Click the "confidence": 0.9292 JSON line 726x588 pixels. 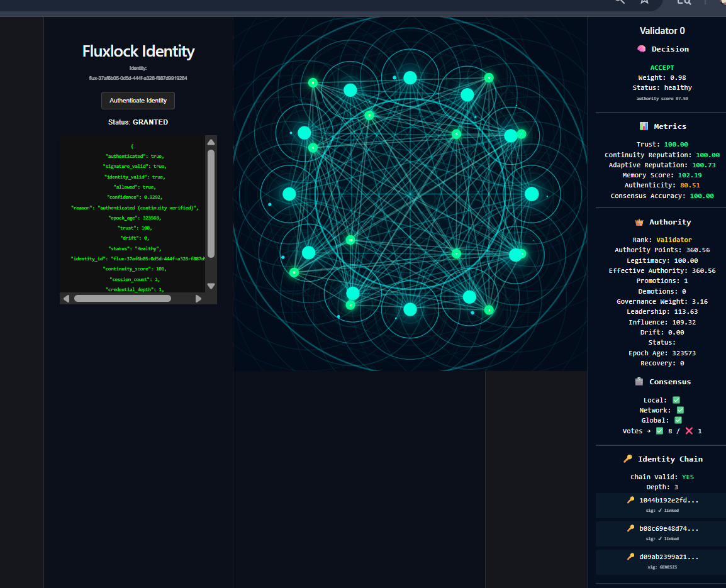coord(135,197)
